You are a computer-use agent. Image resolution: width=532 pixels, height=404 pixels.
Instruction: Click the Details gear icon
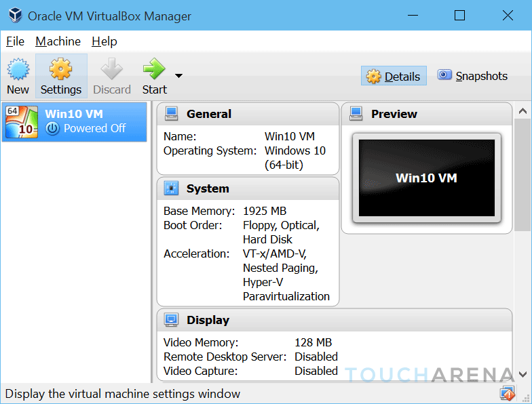(373, 76)
